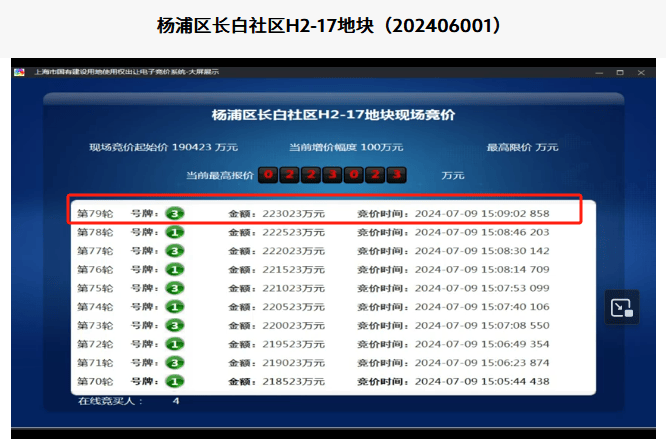Click the bid time 15:09:02 858
The height and width of the screenshot is (447, 666).
pyautogui.click(x=515, y=214)
